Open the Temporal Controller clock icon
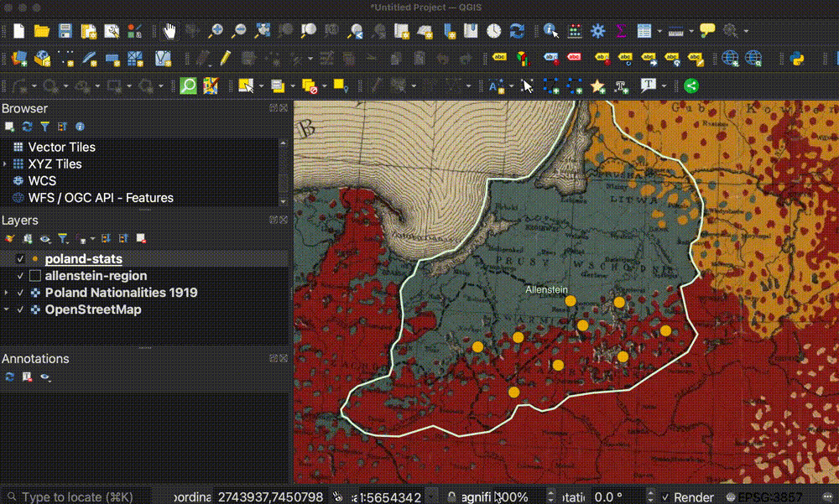Image resolution: width=839 pixels, height=504 pixels. [x=494, y=31]
